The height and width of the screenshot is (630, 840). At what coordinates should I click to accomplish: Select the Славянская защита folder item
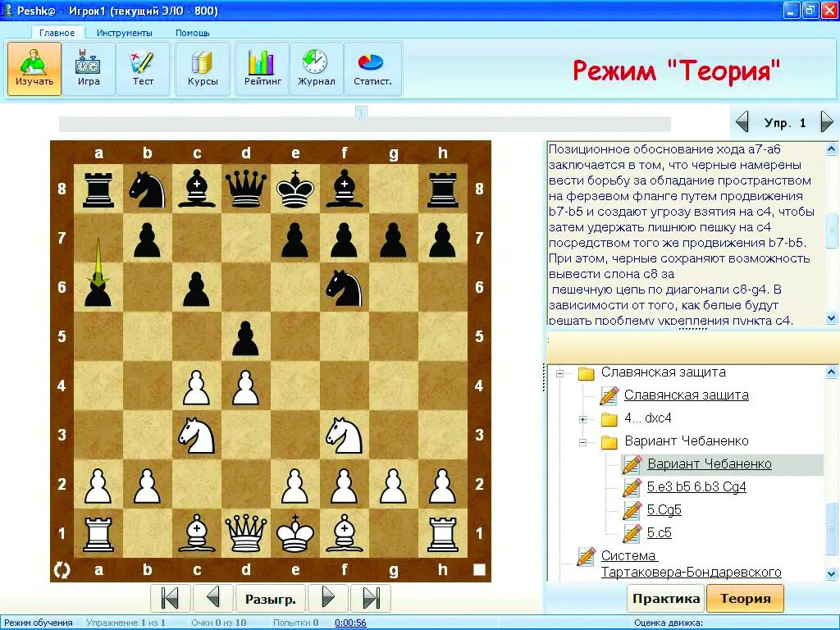[x=663, y=372]
